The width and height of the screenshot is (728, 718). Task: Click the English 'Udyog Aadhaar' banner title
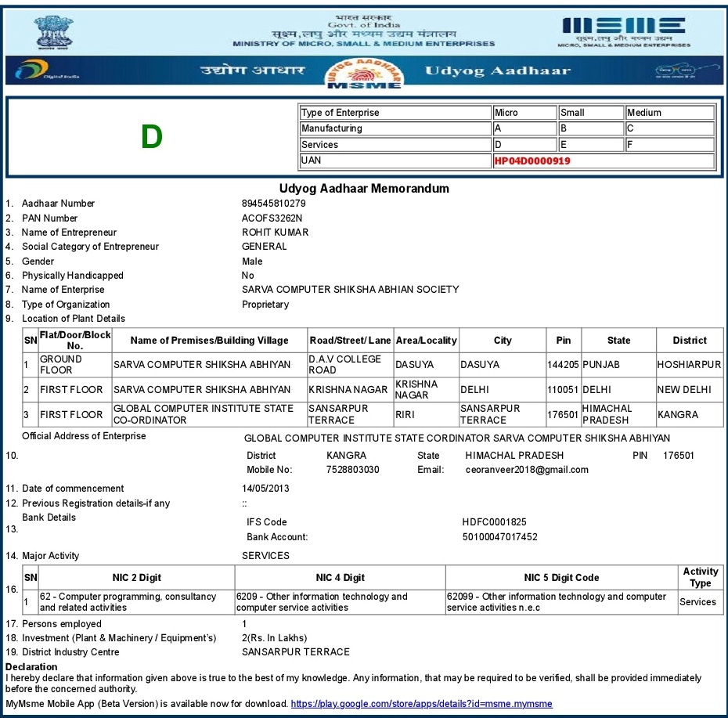click(x=497, y=71)
